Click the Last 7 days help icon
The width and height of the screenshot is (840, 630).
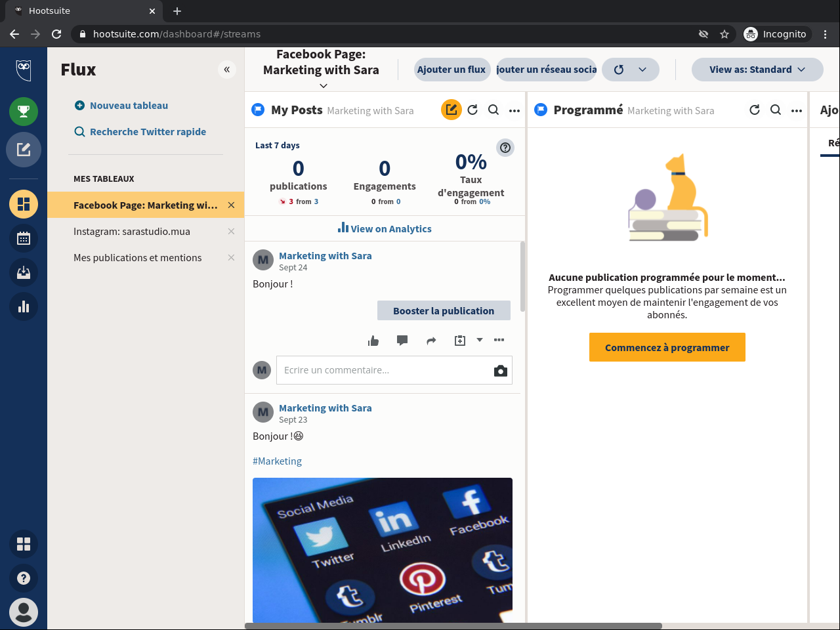click(505, 148)
